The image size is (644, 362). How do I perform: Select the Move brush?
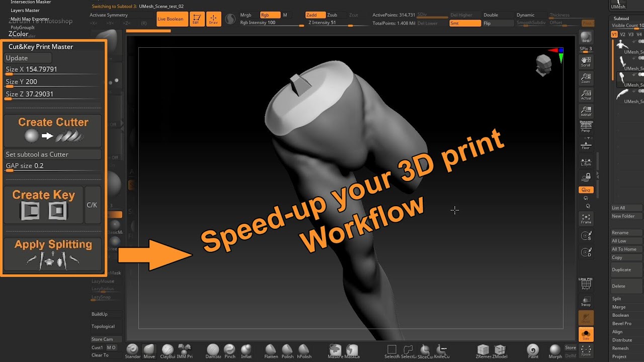(149, 351)
